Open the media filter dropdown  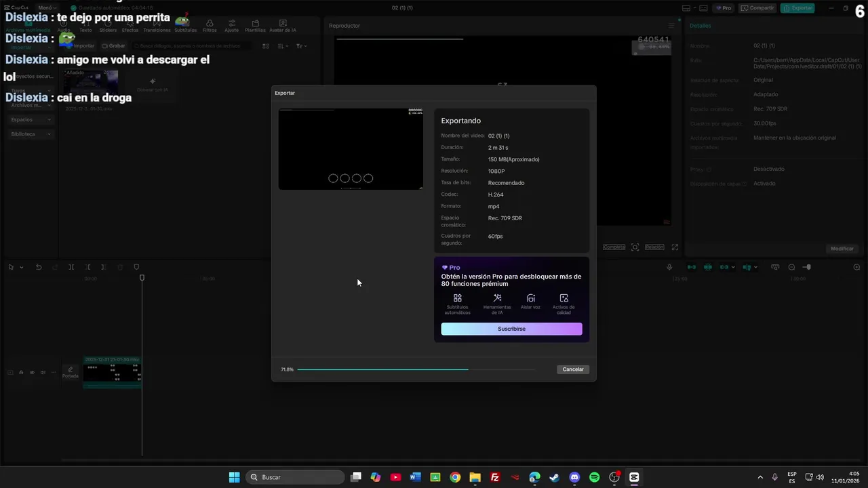(301, 46)
